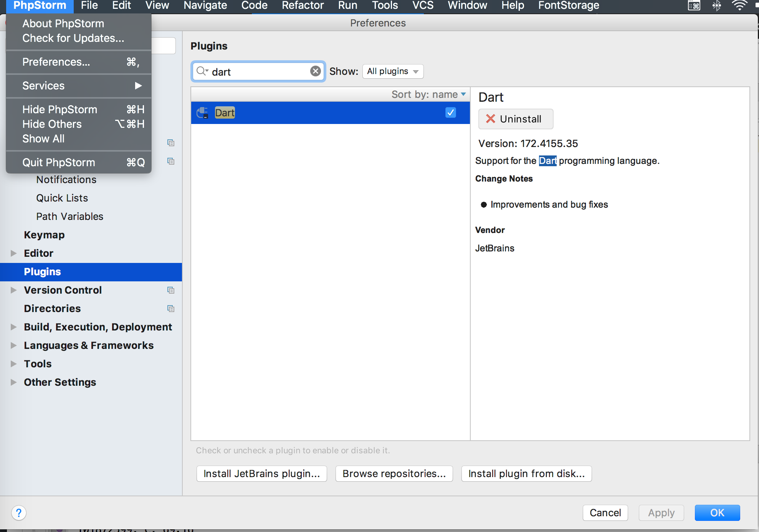Uncheck the Dart plugin checkbox
Viewport: 759px width, 532px height.
click(x=450, y=112)
